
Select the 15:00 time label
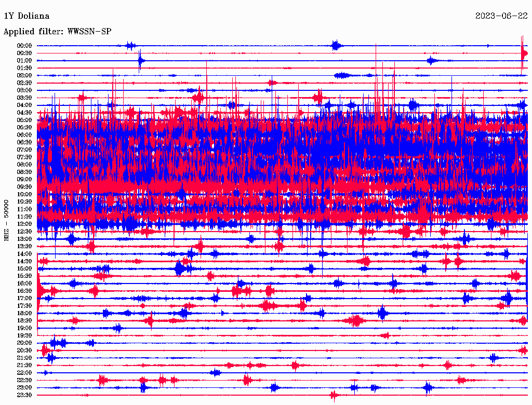click(24, 268)
